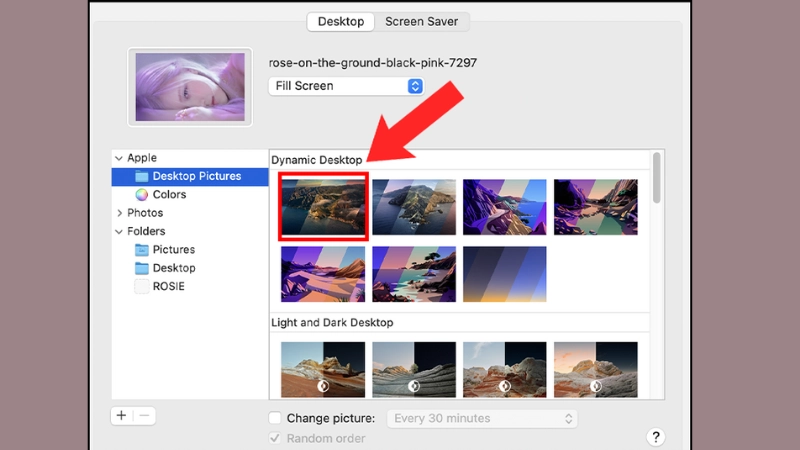Enable the Change picture checkbox
This screenshot has height=450, width=800.
(x=275, y=419)
